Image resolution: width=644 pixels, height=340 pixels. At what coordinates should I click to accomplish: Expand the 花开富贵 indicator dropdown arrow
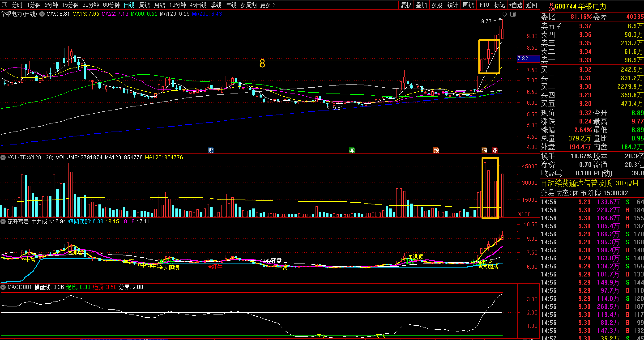click(3, 221)
